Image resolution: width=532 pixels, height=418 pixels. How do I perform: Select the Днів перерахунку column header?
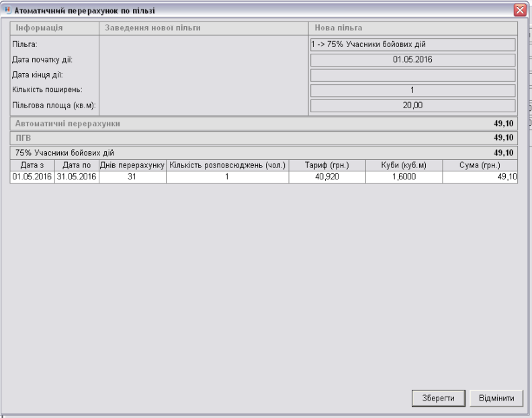point(132,165)
